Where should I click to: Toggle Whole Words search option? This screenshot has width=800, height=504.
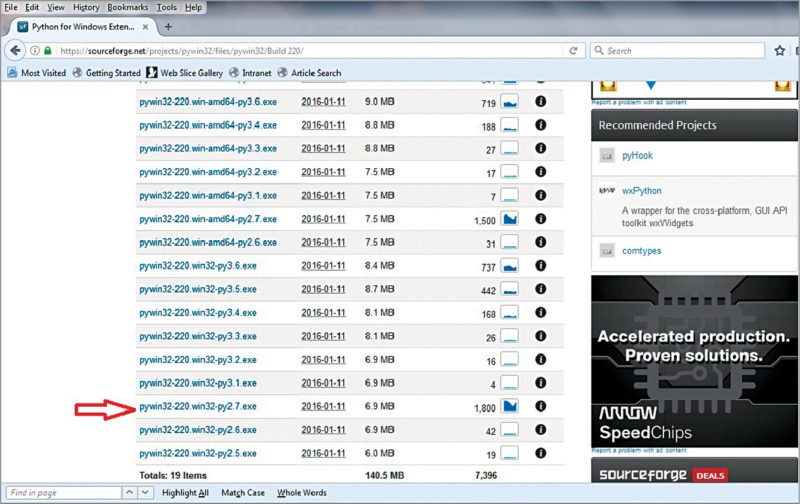coord(303,493)
